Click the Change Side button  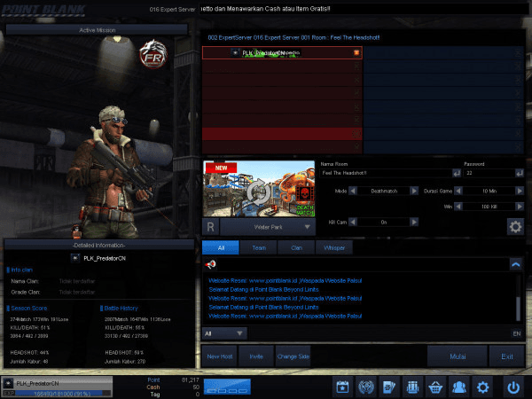click(293, 356)
